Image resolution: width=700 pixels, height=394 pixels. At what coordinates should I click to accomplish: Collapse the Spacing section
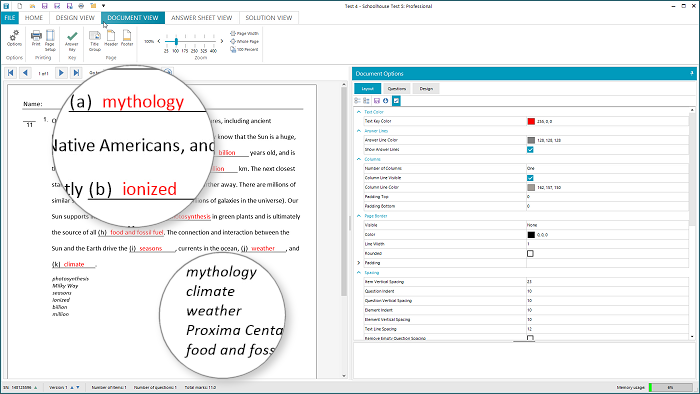point(359,272)
